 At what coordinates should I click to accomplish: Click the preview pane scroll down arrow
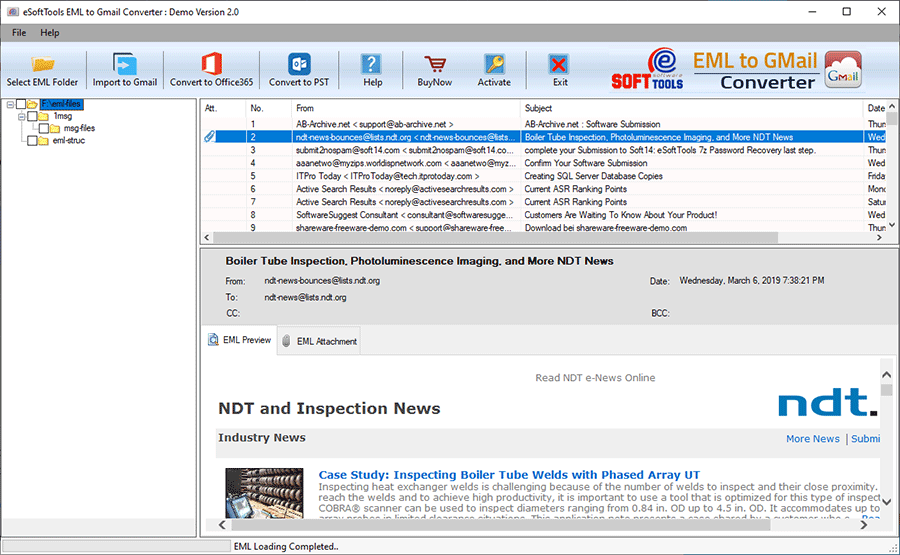pyautogui.click(x=886, y=502)
